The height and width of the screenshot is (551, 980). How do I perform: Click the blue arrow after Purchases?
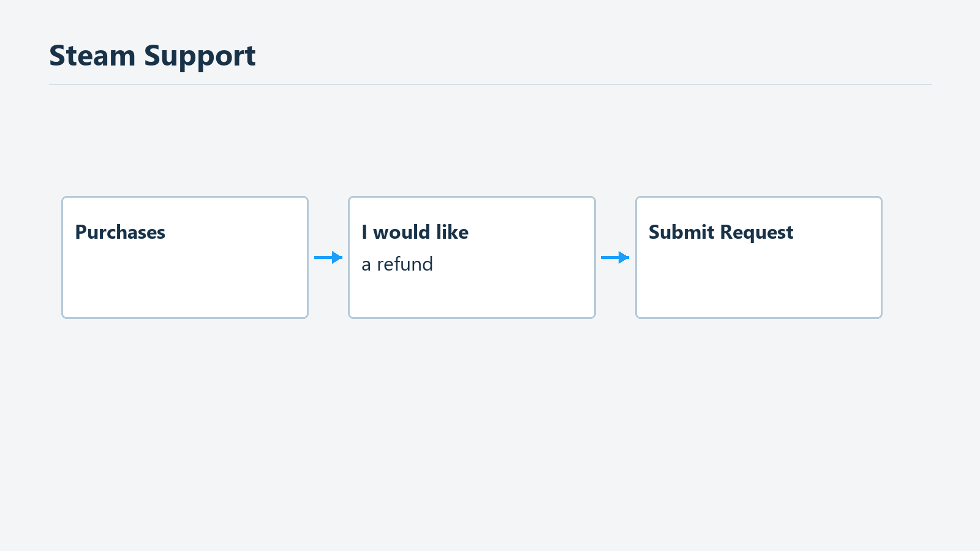(328, 257)
